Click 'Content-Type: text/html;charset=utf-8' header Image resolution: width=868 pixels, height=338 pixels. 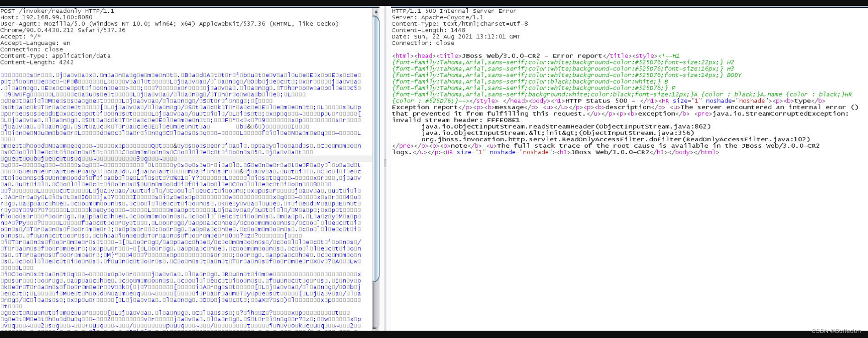click(x=460, y=24)
